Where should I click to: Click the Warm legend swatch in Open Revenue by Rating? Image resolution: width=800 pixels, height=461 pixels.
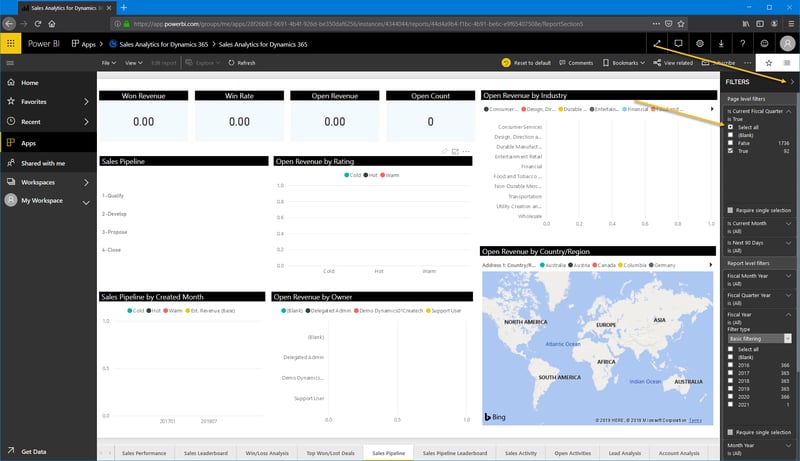point(383,175)
